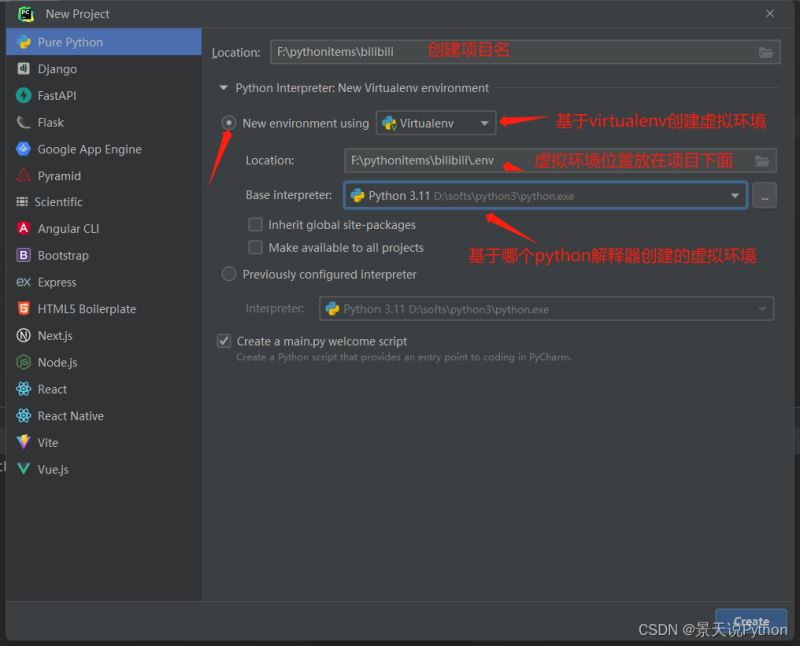Select Google App Engine project type

point(104,149)
